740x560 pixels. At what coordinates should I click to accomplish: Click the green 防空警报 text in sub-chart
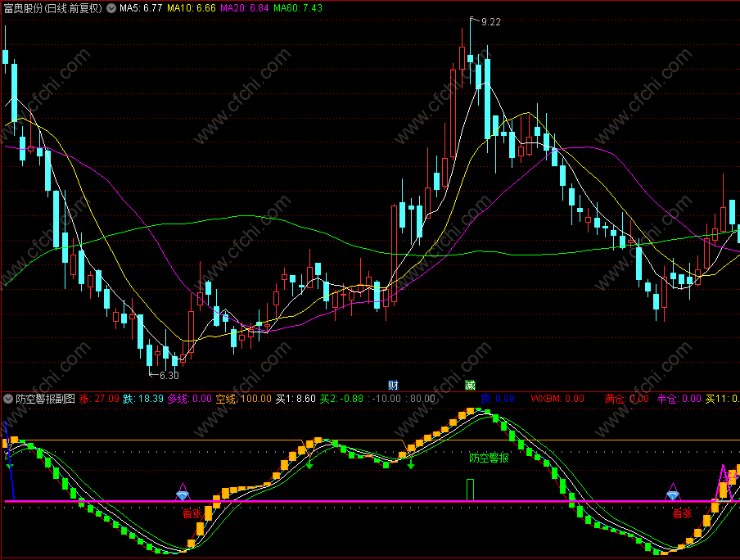click(x=489, y=458)
